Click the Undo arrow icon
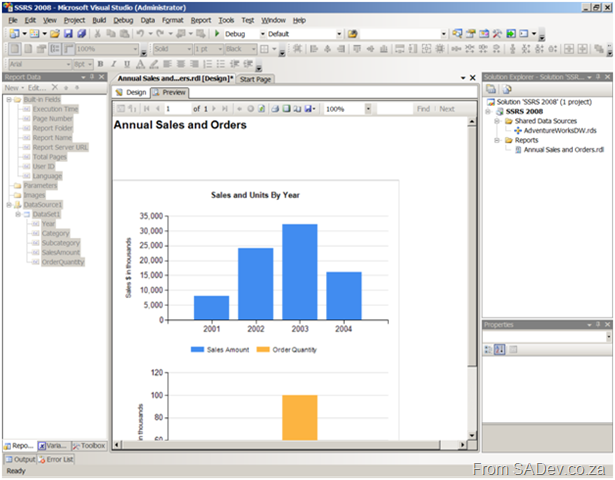Viewport: 615px width, 480px height. click(140, 34)
